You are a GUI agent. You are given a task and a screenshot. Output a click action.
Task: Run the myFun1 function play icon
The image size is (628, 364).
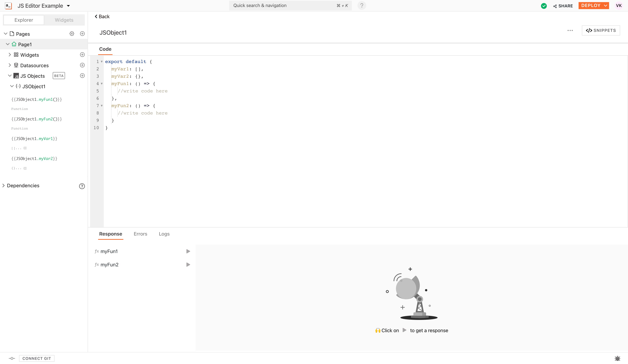point(188,251)
